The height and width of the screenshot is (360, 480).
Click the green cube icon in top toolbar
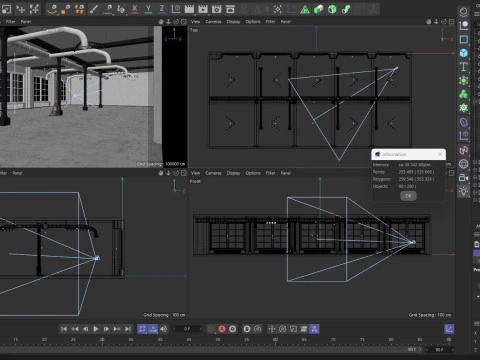[x=332, y=9]
